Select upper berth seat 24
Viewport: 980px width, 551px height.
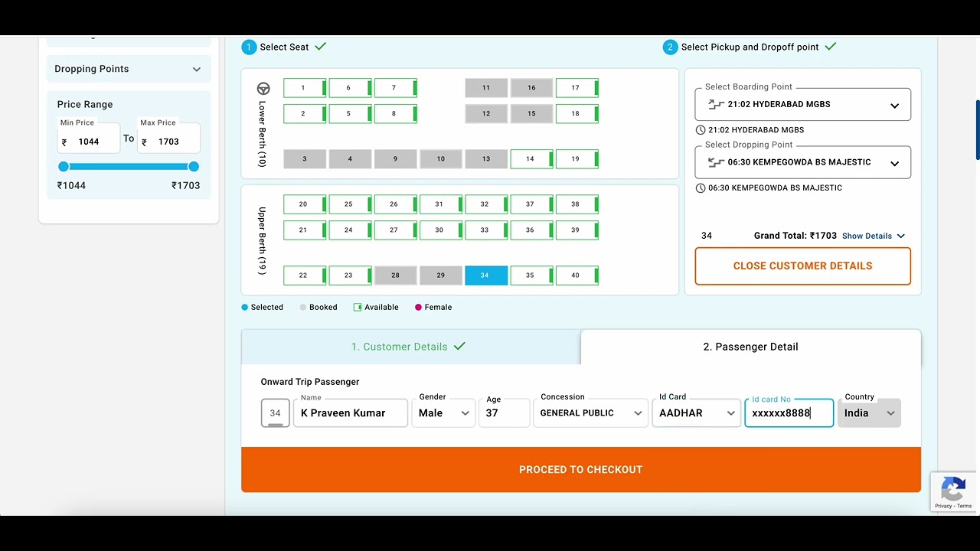[x=350, y=230]
